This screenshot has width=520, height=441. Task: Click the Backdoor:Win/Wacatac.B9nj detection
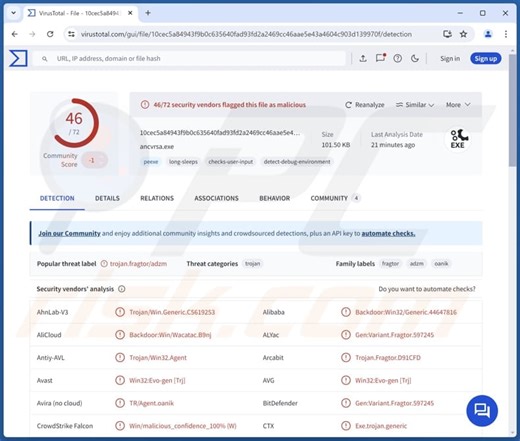click(x=170, y=335)
